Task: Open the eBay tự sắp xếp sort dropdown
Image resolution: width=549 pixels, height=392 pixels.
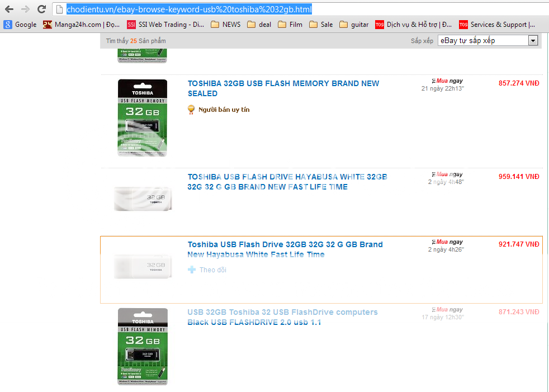Action: point(488,41)
